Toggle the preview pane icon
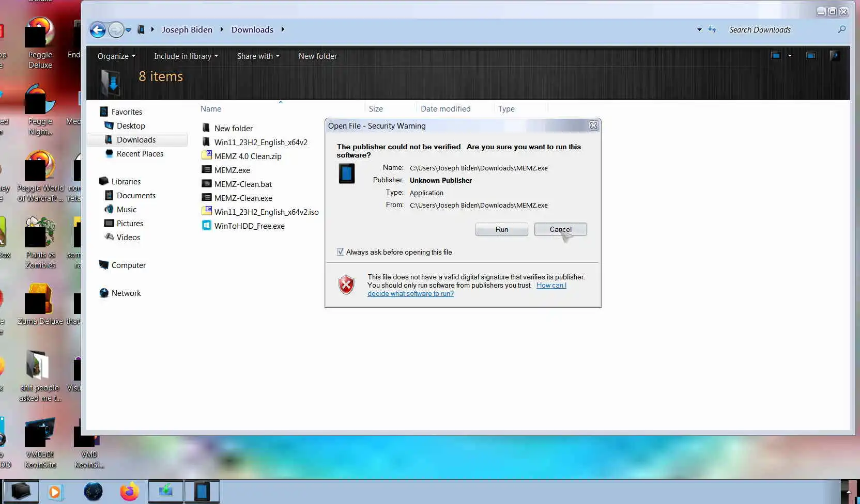This screenshot has height=504, width=860. [811, 56]
